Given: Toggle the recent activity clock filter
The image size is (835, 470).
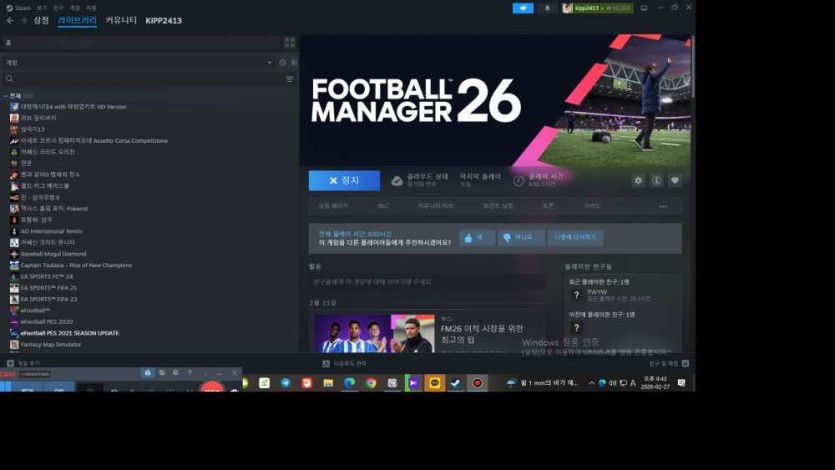Looking at the screenshot, I should pyautogui.click(x=282, y=62).
